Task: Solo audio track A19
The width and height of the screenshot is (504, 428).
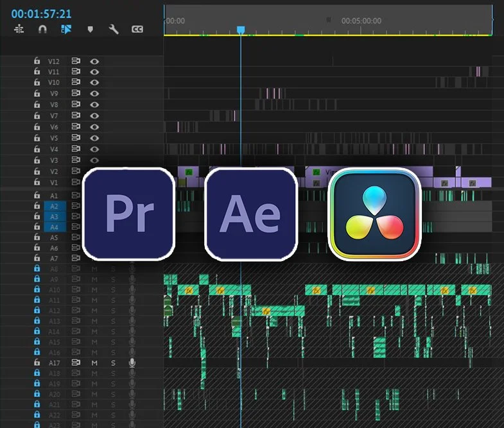Action: [113, 384]
